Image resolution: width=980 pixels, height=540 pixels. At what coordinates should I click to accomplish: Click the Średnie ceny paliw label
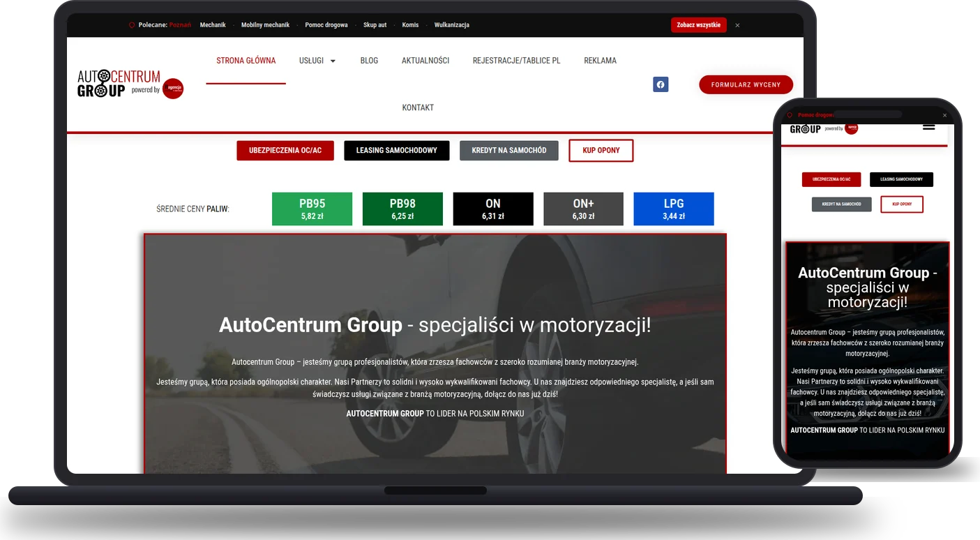click(x=193, y=209)
